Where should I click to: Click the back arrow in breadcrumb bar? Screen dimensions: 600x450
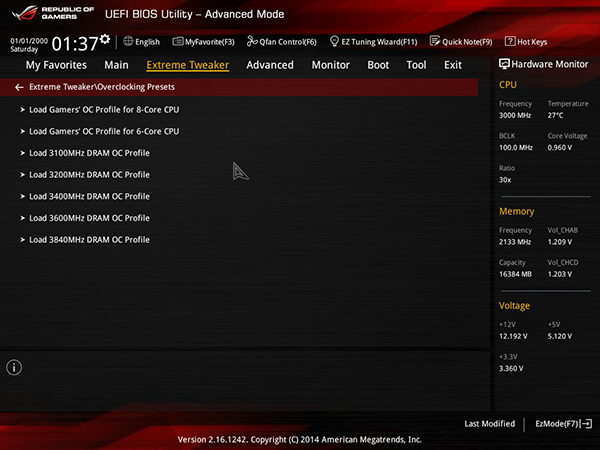point(19,87)
